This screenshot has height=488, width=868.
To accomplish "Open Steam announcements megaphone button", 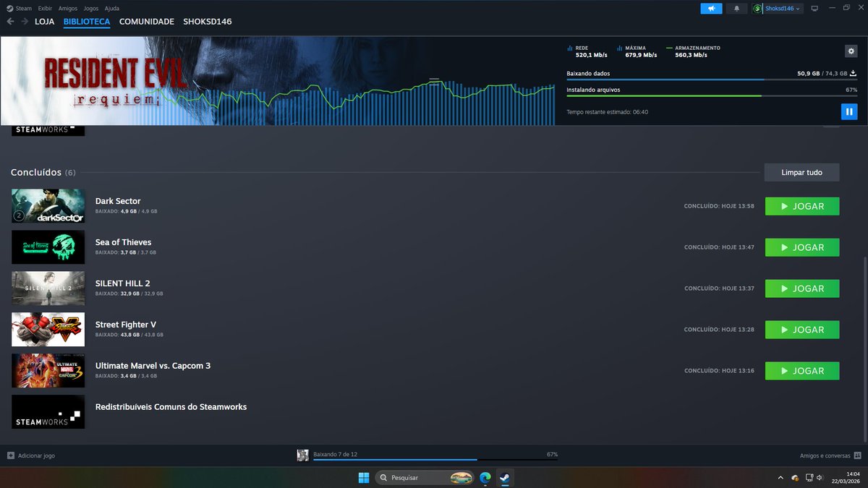I will pyautogui.click(x=711, y=8).
